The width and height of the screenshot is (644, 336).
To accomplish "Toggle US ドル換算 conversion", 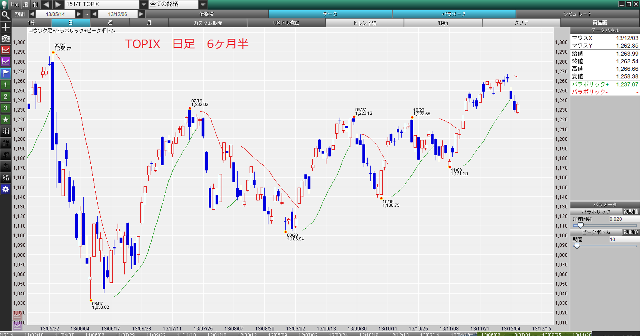I will pos(286,23).
